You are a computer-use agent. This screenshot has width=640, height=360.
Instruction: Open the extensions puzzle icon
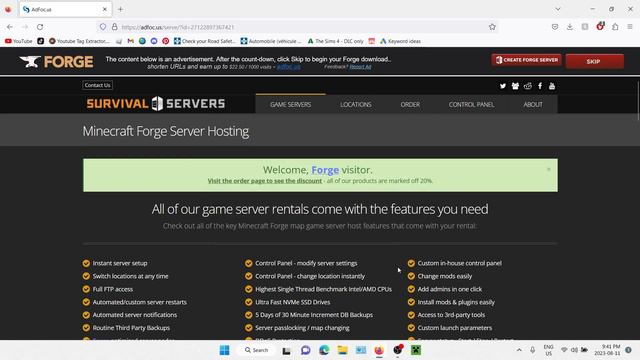(615, 27)
